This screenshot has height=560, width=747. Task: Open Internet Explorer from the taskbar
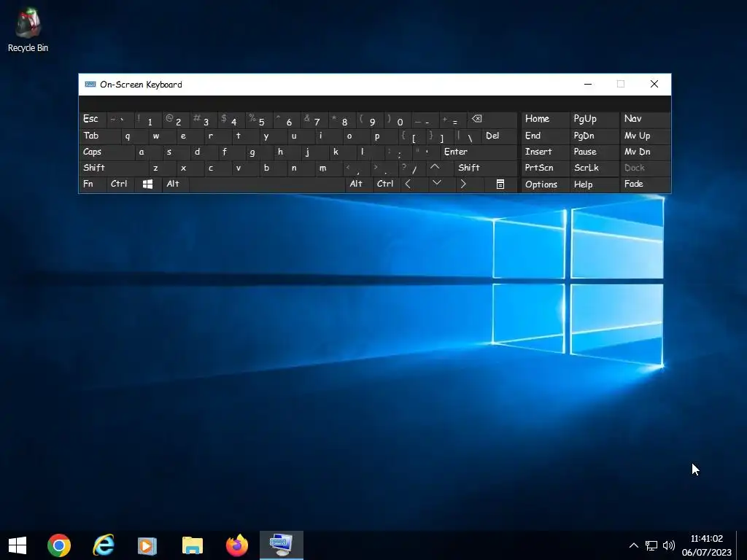104,545
